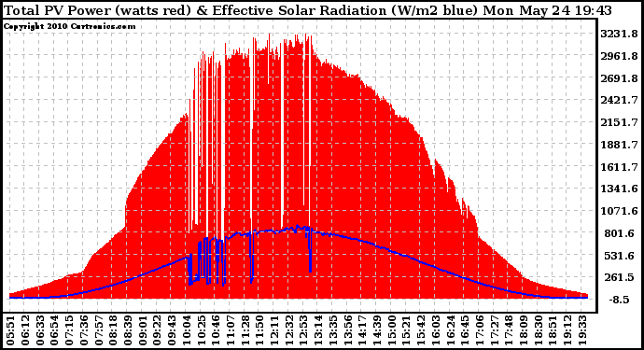Click the 18:30 time label
The height and width of the screenshot is (350, 644).
[539, 330]
